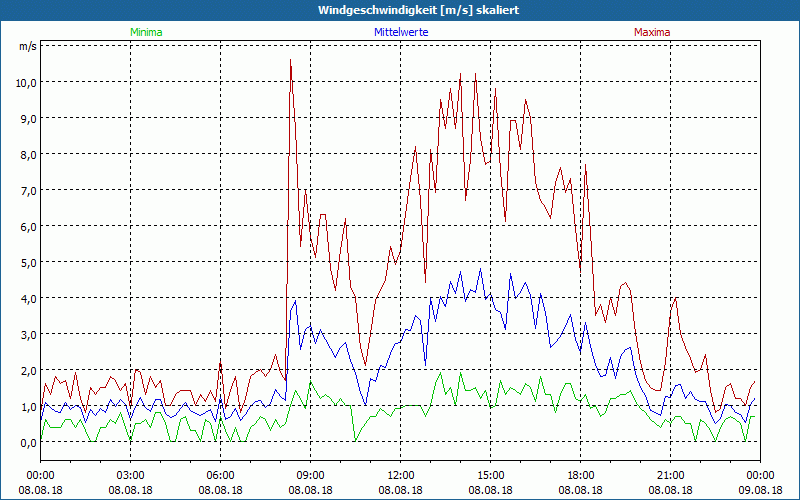Click the '12:00' time axis label
The height and width of the screenshot is (500, 800).
[x=401, y=476]
